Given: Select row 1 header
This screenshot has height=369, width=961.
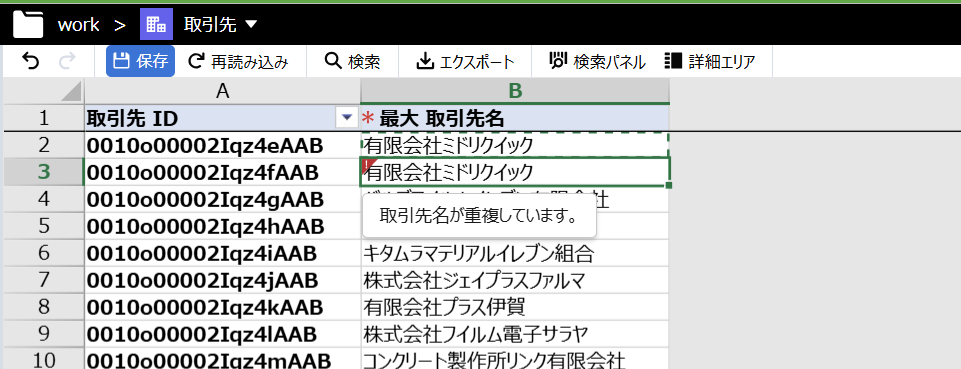Looking at the screenshot, I should (44, 118).
